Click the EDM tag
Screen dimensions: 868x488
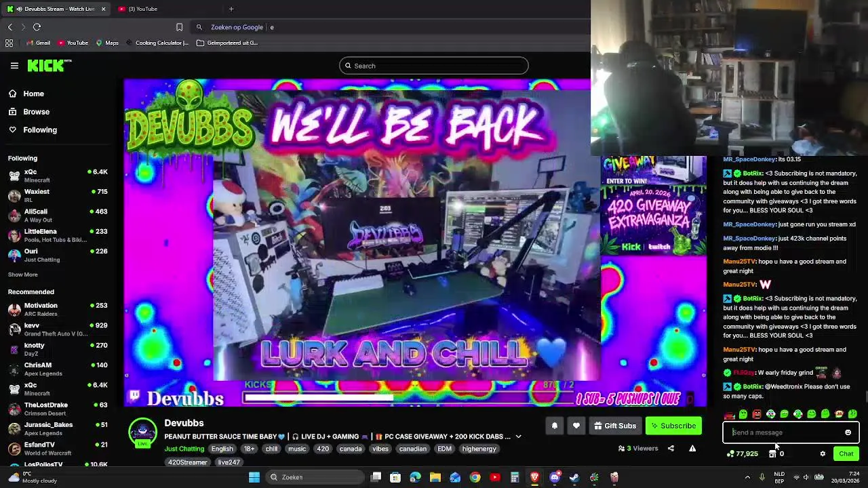tap(444, 449)
